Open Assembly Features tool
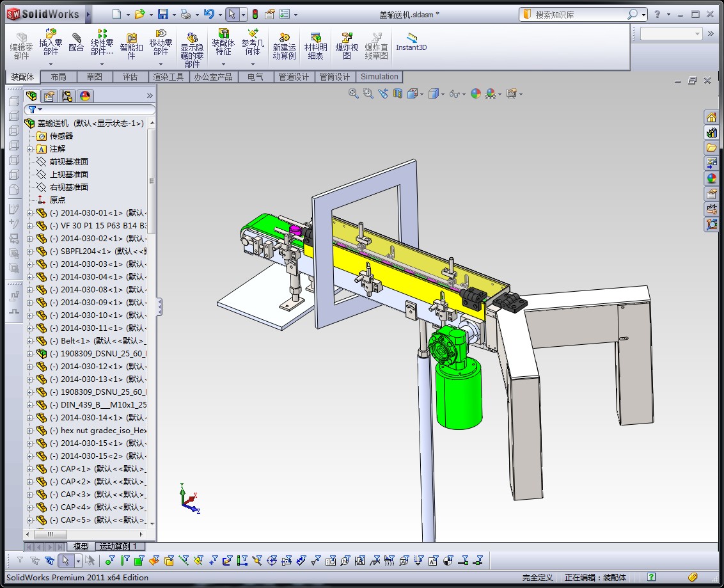Viewport: 724px width, 588px height. pyautogui.click(x=223, y=42)
